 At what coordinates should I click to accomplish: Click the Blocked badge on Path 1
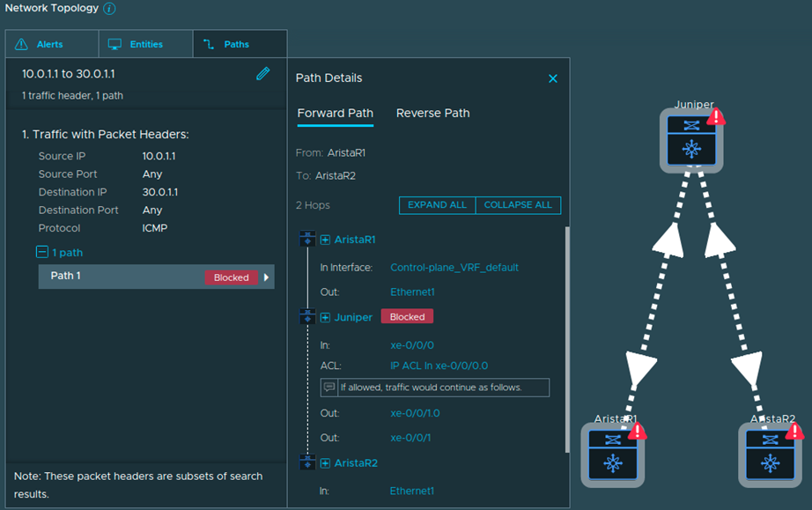(231, 277)
